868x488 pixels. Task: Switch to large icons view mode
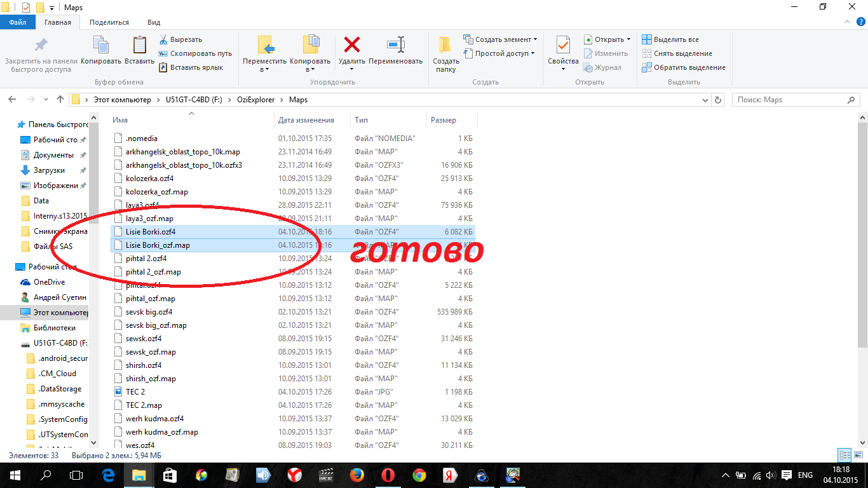click(858, 456)
